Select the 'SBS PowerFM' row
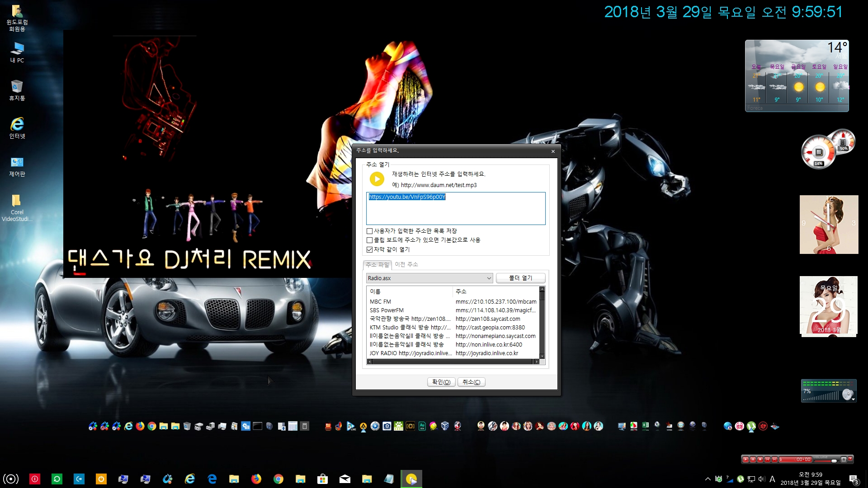868x488 pixels. [x=453, y=310]
